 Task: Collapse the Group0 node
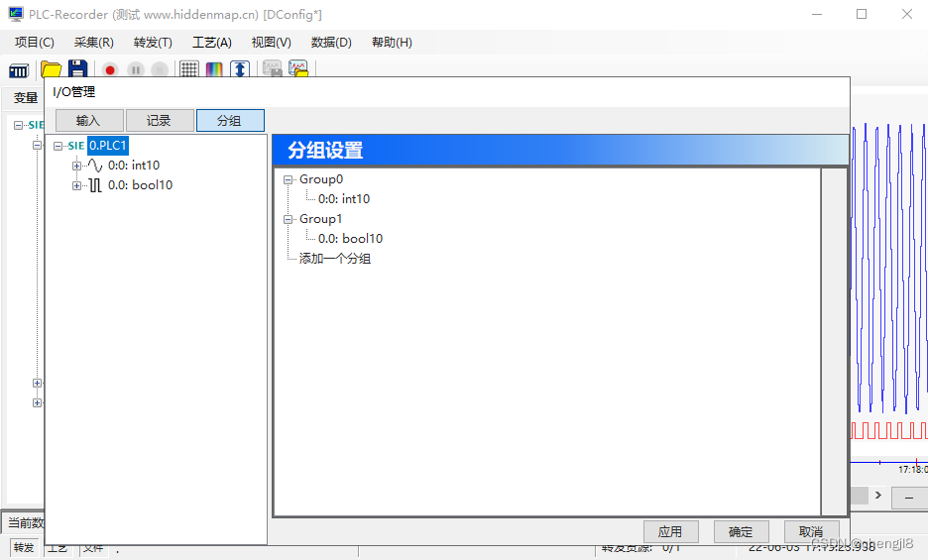click(289, 179)
